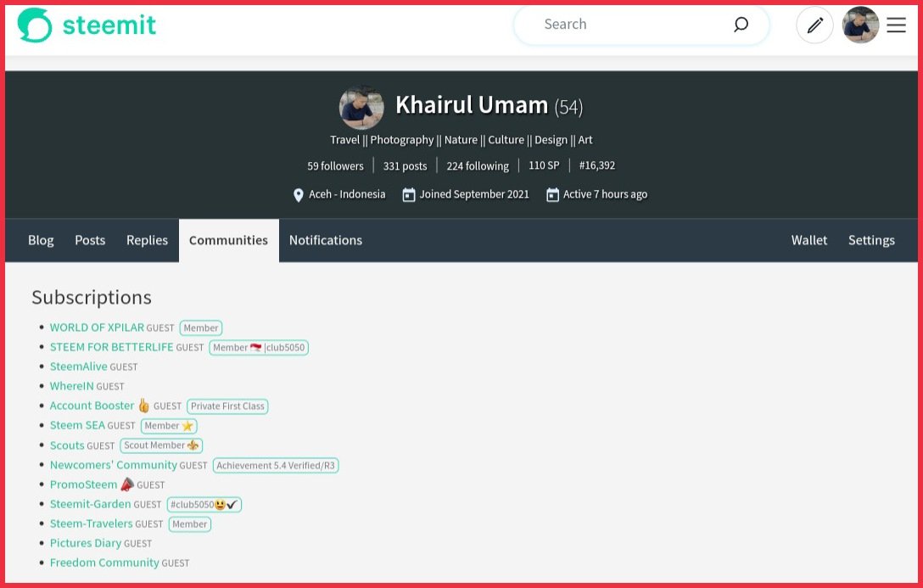The height and width of the screenshot is (588, 923).
Task: Open WhereIN community link
Action: 72,386
